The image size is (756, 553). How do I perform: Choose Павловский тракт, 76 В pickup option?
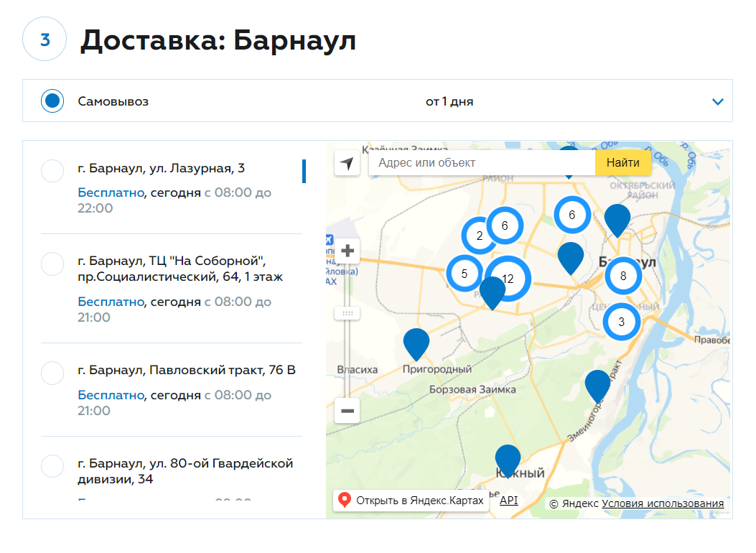(52, 373)
